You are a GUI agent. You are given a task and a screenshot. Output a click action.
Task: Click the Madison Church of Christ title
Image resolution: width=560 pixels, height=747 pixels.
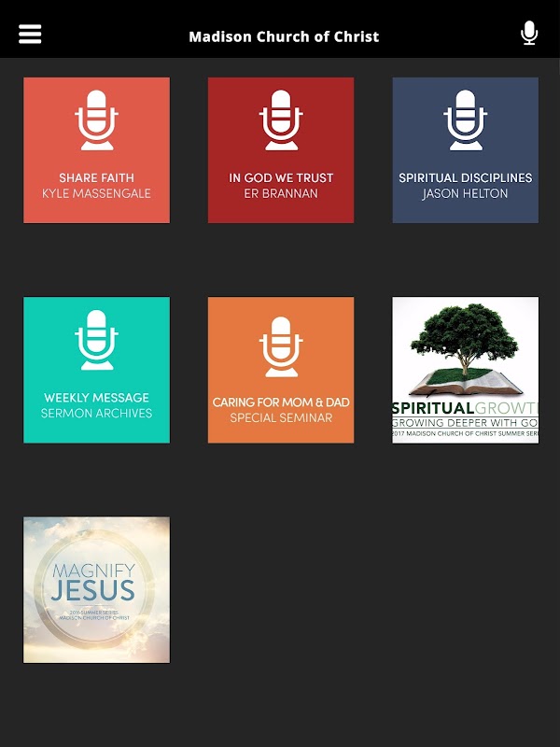tap(284, 36)
